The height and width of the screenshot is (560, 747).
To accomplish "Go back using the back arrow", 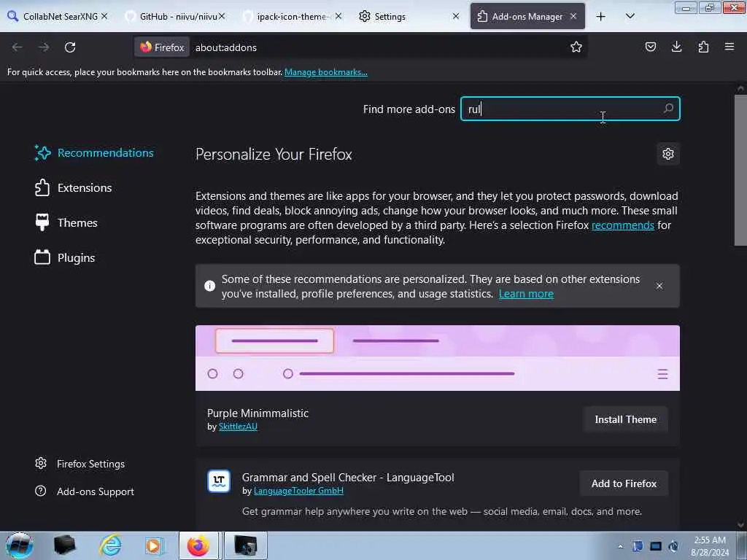I will pos(18,47).
